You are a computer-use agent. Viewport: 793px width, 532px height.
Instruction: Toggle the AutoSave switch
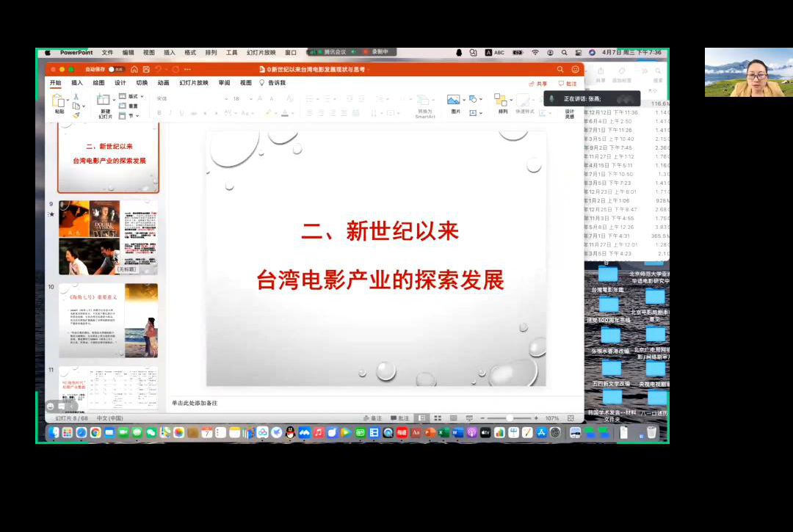pos(115,69)
